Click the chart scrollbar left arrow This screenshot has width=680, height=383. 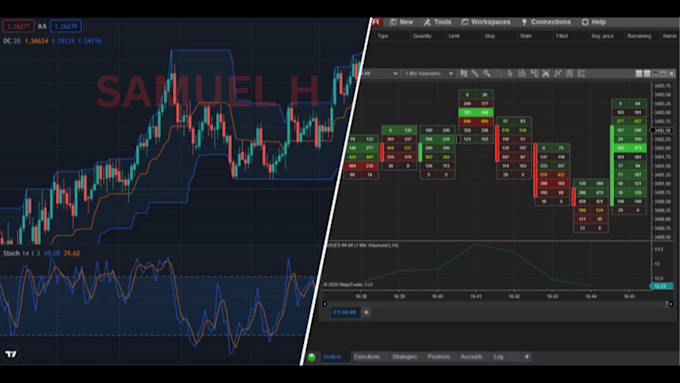tap(325, 304)
